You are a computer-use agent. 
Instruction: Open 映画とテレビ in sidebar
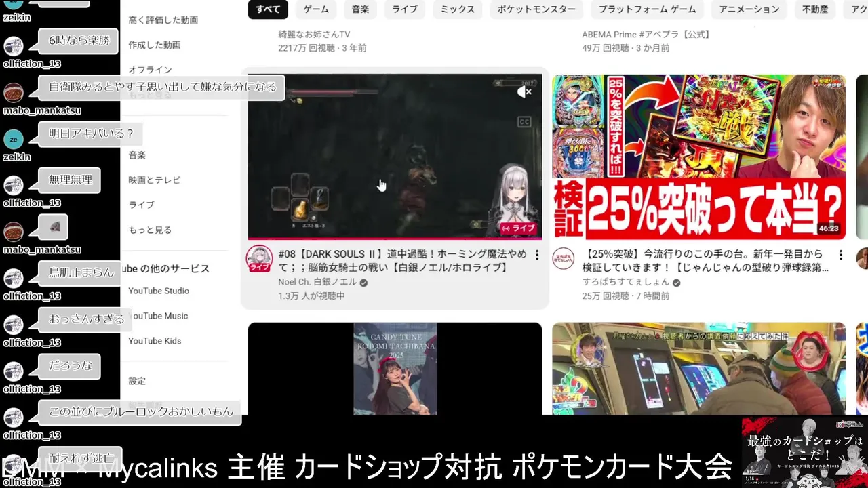(155, 180)
